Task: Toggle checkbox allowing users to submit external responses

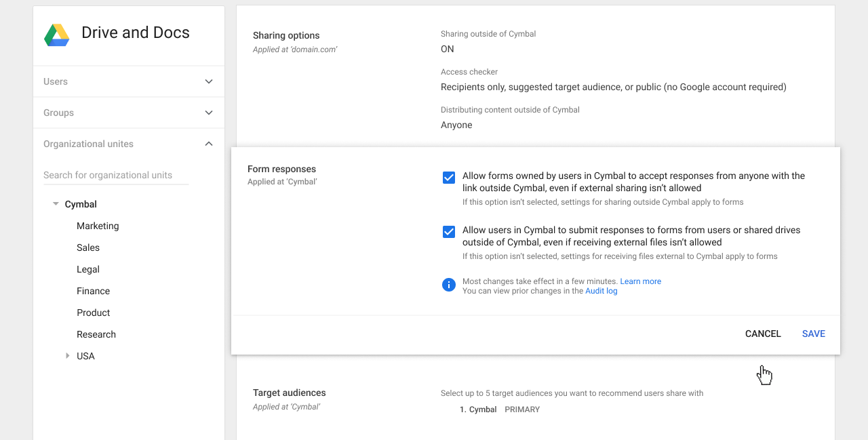Action: pos(449,232)
